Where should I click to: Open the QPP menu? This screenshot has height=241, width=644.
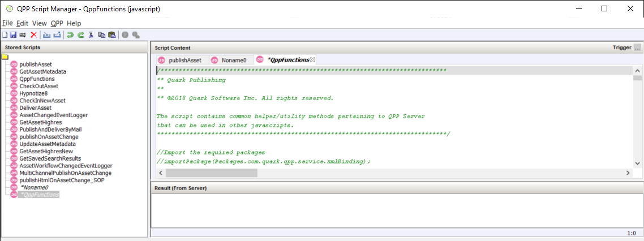pos(57,23)
